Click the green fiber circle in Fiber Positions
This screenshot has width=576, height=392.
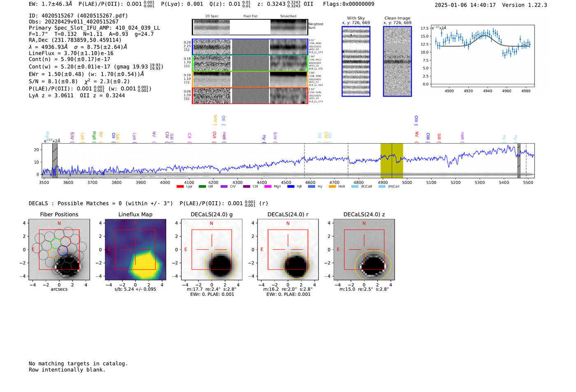point(56,244)
